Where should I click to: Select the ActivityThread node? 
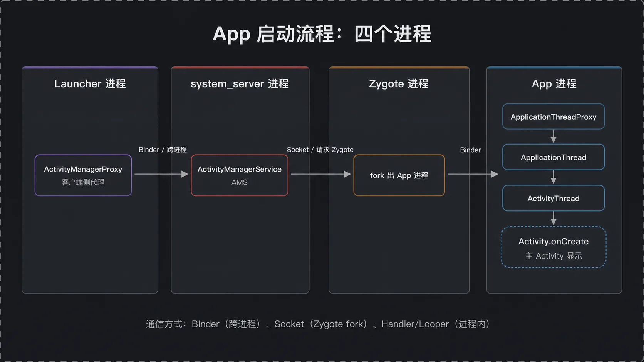[x=553, y=198]
